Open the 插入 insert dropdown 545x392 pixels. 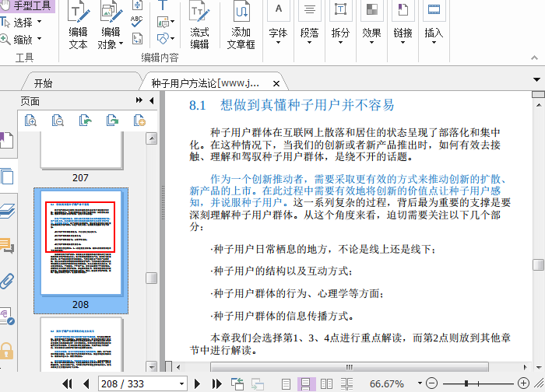[434, 24]
